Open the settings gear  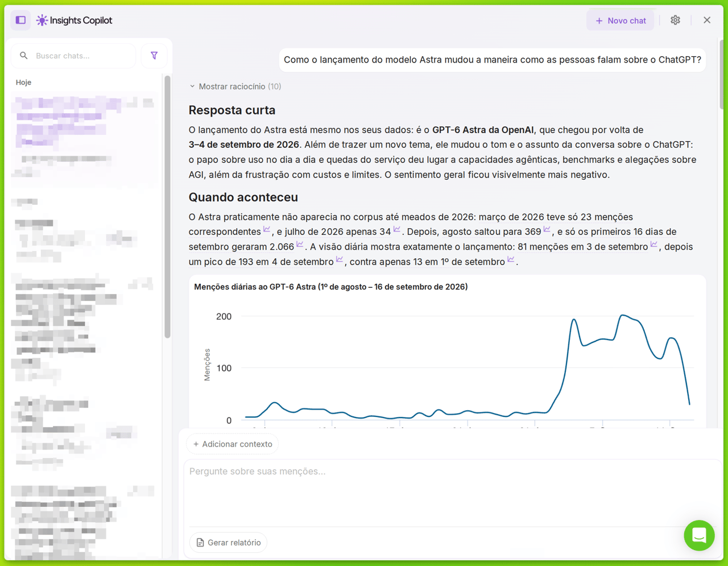[x=675, y=20]
